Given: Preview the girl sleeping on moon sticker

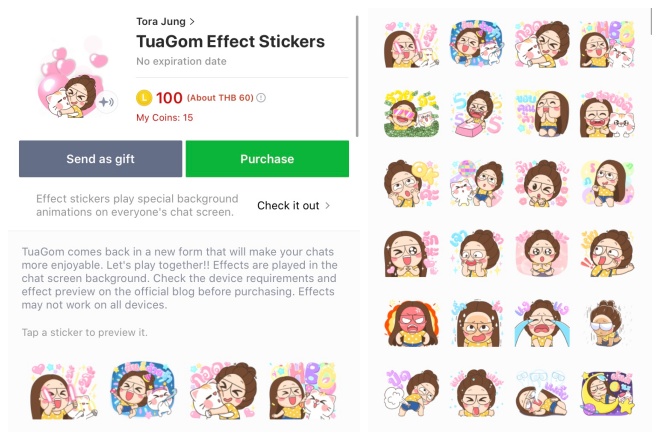Looking at the screenshot, I should click(608, 393).
